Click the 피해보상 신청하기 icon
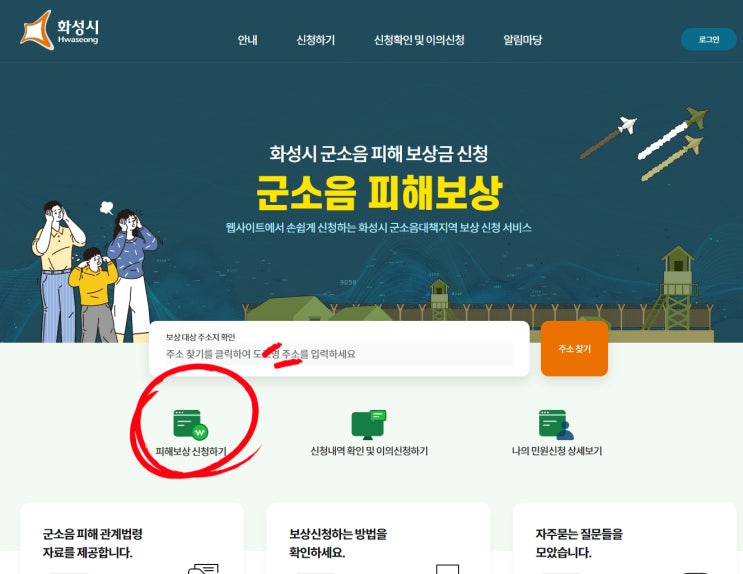Viewport: 743px width, 574px height. 190,425
